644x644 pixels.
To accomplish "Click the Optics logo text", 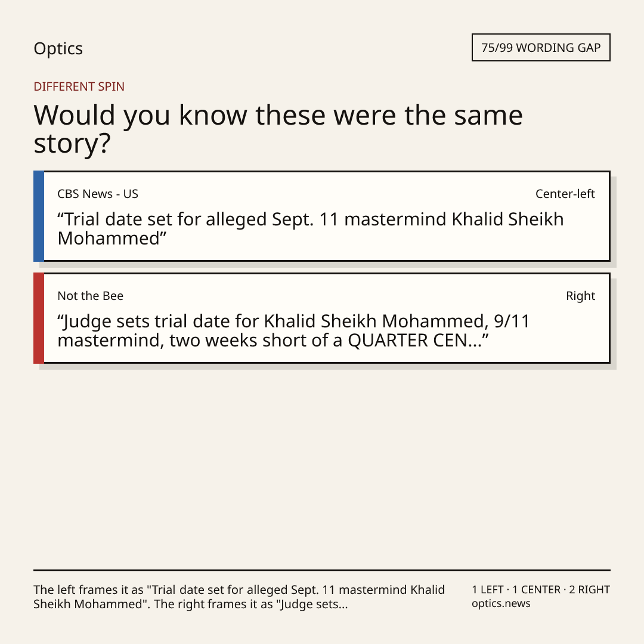I will point(58,49).
